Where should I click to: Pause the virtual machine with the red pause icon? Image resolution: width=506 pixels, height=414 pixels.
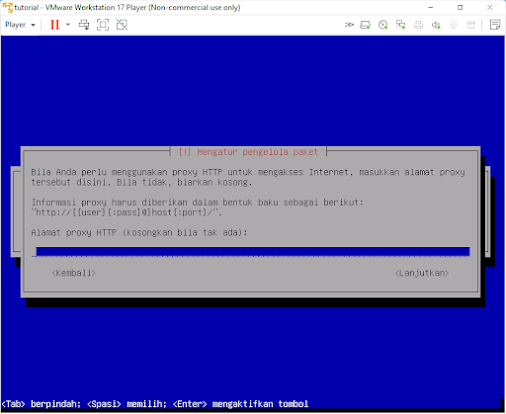click(x=55, y=25)
